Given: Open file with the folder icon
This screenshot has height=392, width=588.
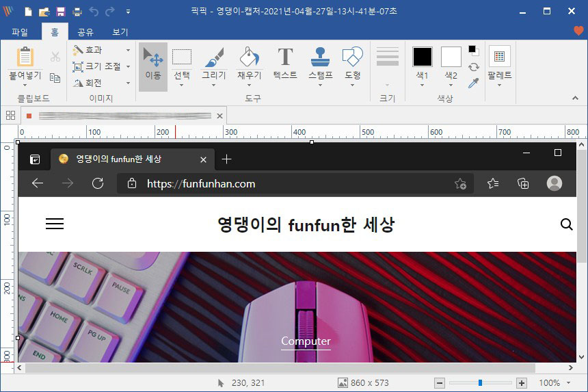Looking at the screenshot, I should pos(44,12).
